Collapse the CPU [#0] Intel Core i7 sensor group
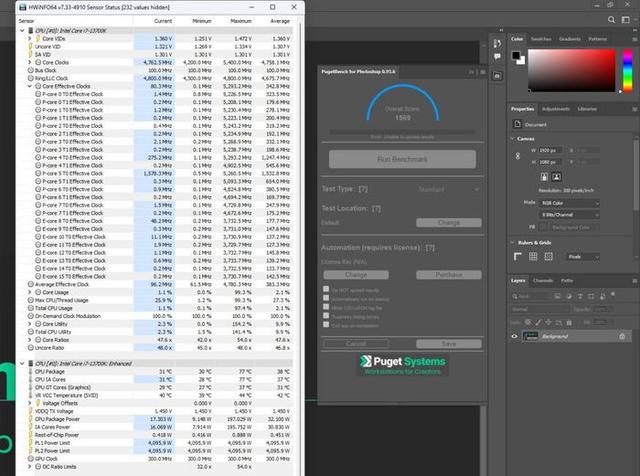Viewport: 640px width, 476px height. pos(22,31)
